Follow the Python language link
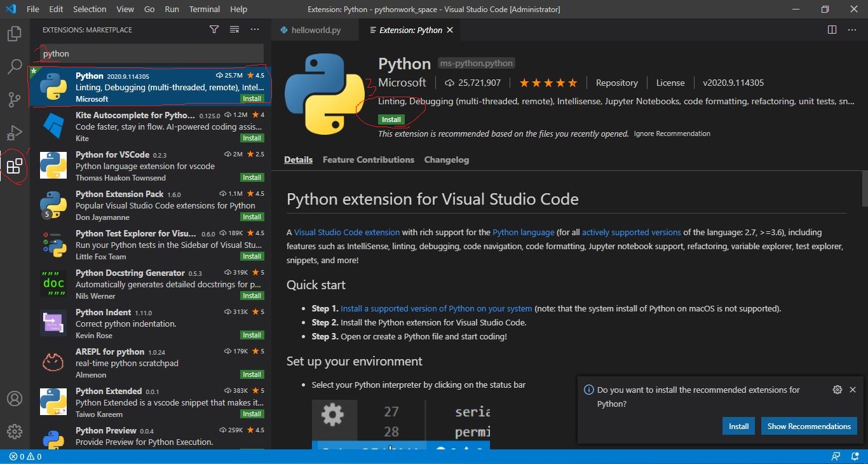The width and height of the screenshot is (868, 464). tap(524, 233)
